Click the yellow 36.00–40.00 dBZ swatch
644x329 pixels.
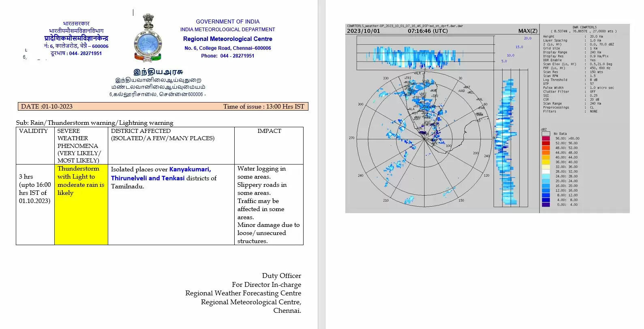pos(546,162)
